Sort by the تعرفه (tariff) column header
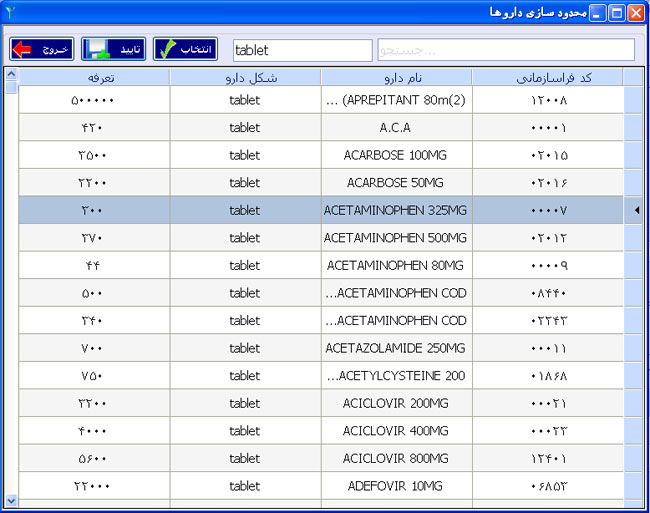Screen dimensions: 650x513 click(x=94, y=77)
